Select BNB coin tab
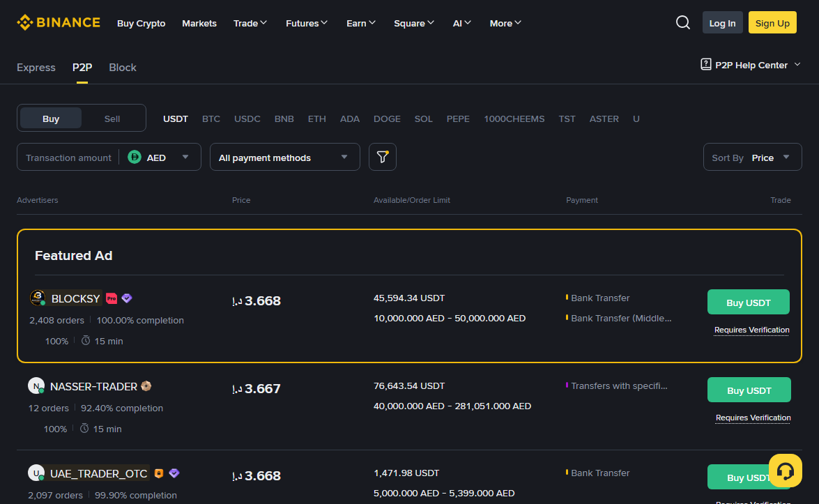Viewport: 819px width, 504px height. coord(284,119)
